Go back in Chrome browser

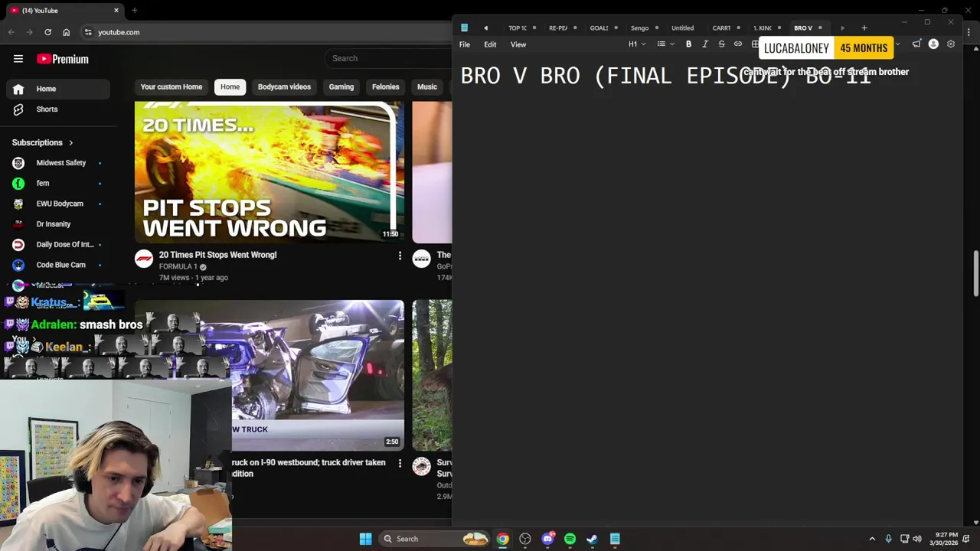point(11,32)
